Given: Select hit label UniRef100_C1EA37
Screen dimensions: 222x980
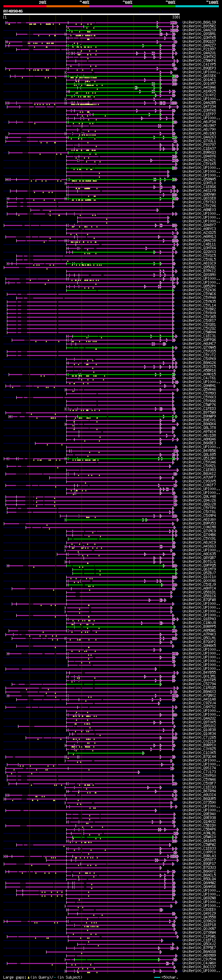Looking at the screenshot, I should [x=199, y=149].
